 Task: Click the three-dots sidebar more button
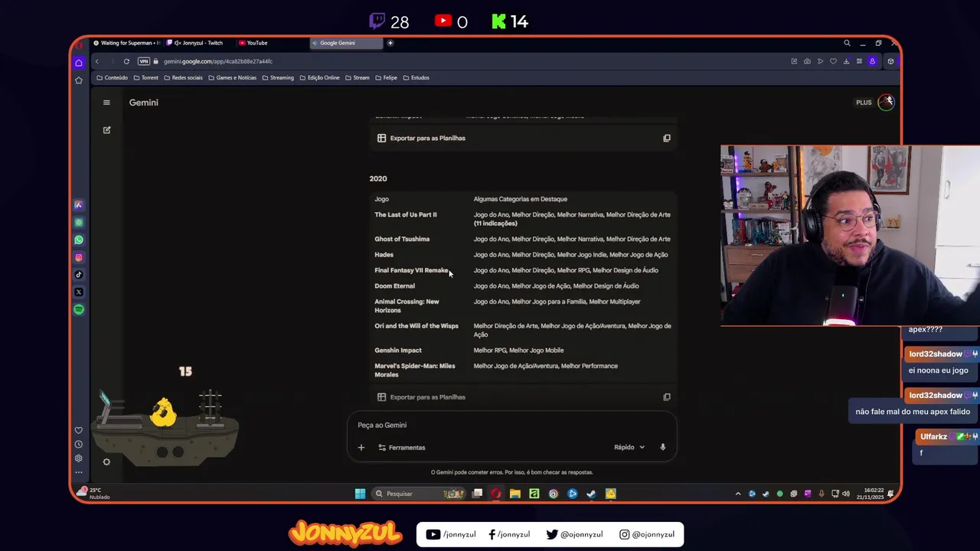coord(79,472)
